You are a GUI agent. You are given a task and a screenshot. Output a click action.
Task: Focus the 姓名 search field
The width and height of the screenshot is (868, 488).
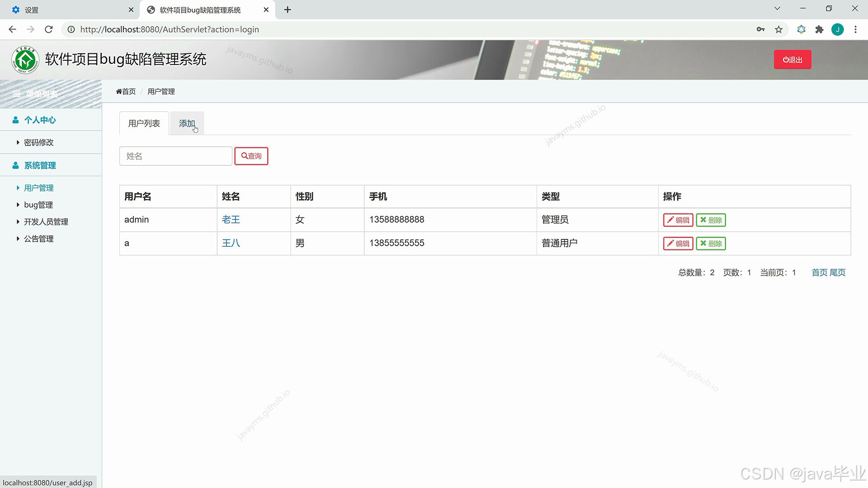176,156
